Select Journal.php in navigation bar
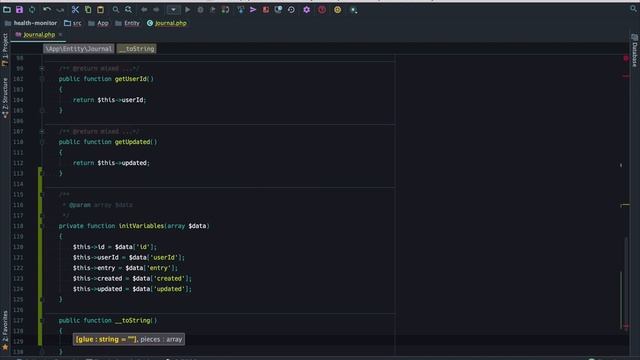Viewport: 640px width, 360px height. 167,23
